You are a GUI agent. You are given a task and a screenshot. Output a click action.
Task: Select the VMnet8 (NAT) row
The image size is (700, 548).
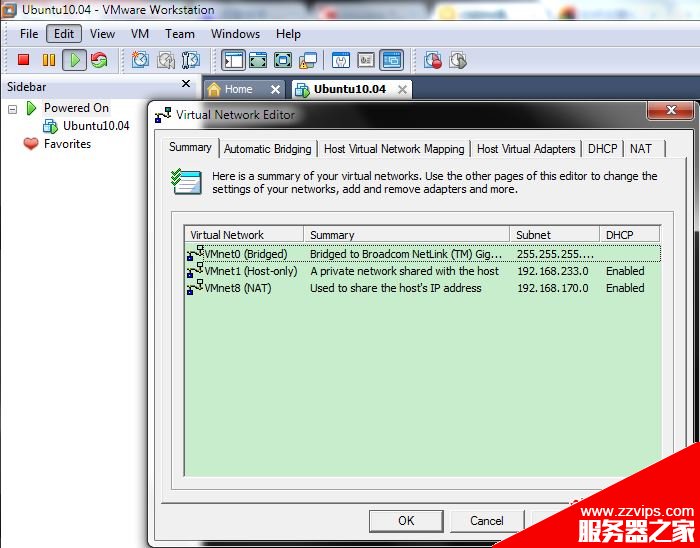423,287
